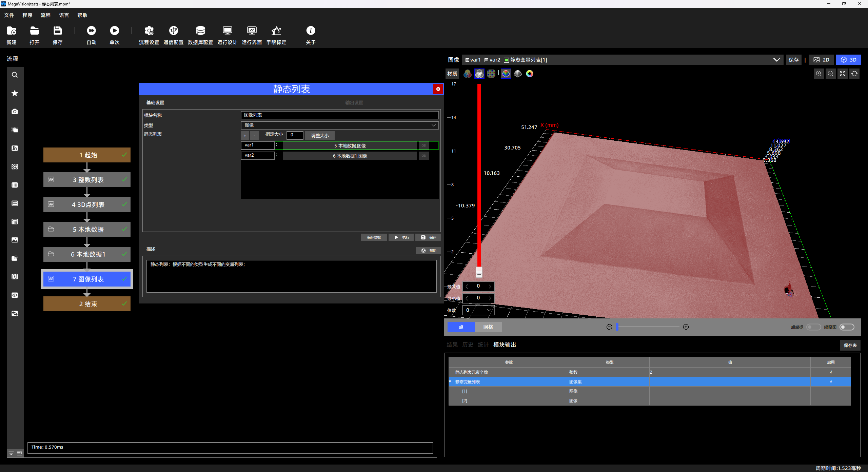Click the 帮助 button

[428, 251]
